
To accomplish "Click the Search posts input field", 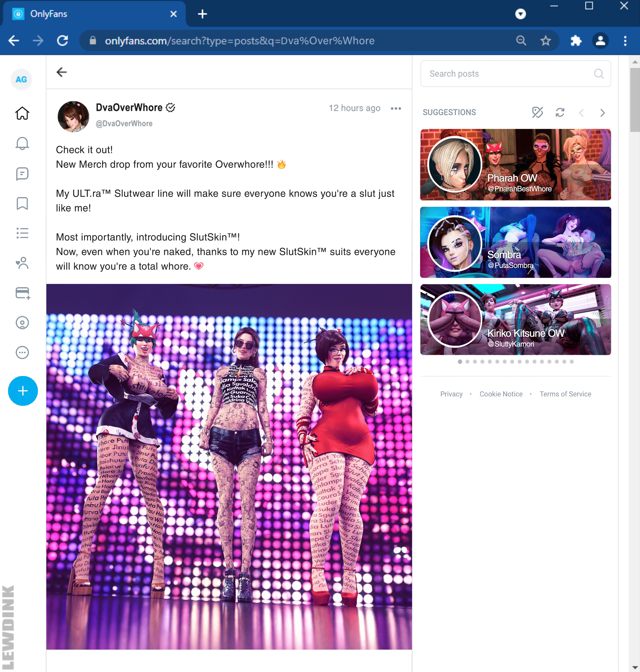I will point(516,74).
